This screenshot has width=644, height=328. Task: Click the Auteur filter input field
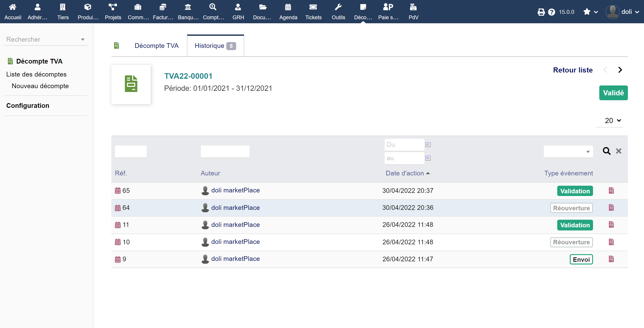coord(225,151)
